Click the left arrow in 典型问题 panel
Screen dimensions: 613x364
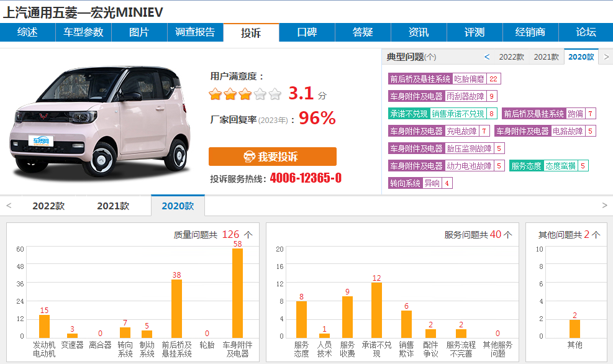[x=487, y=57]
